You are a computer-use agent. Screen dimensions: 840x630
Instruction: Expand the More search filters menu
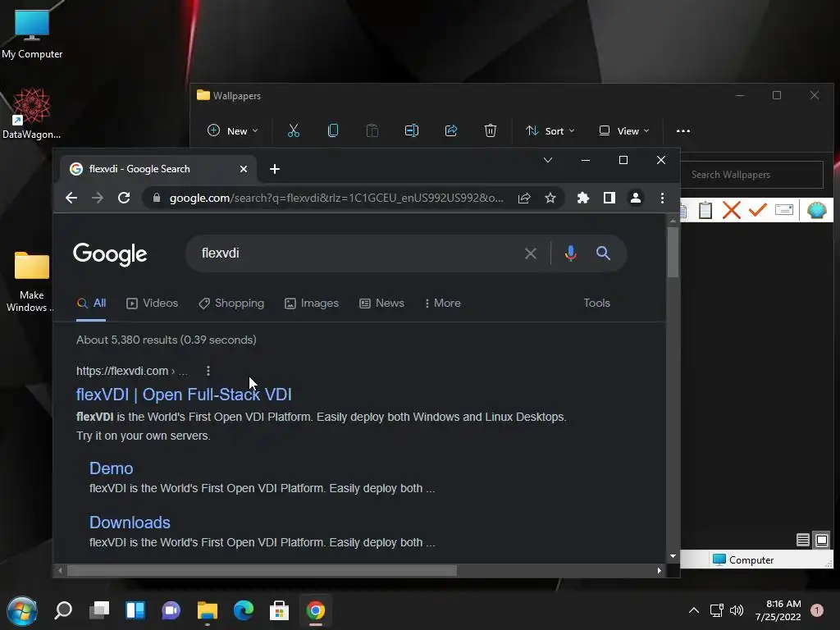click(442, 304)
